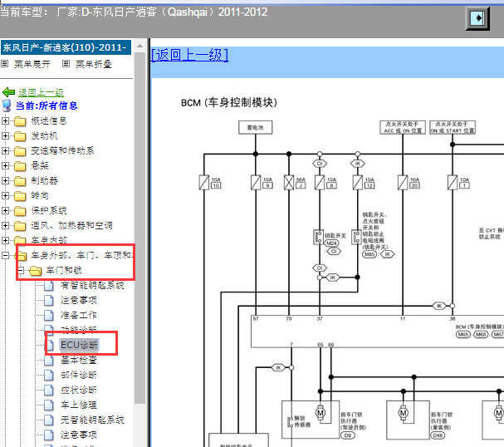Open the 制动器 folder label

pos(44,181)
